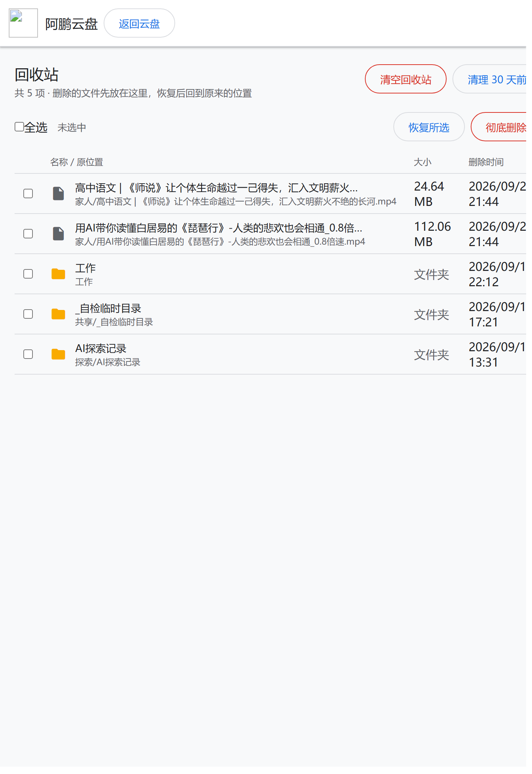The height and width of the screenshot is (774, 532).
Task: Click the 回收站 page heading
Action: (x=36, y=74)
